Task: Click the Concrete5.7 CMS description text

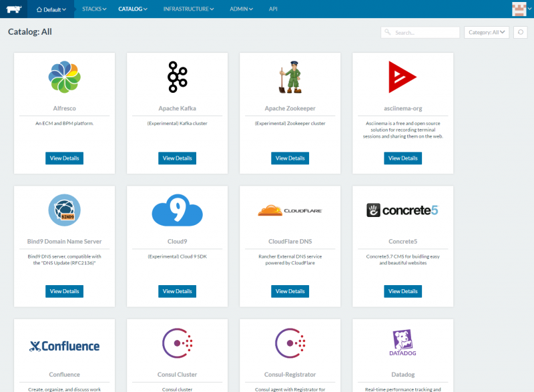Action: click(403, 260)
